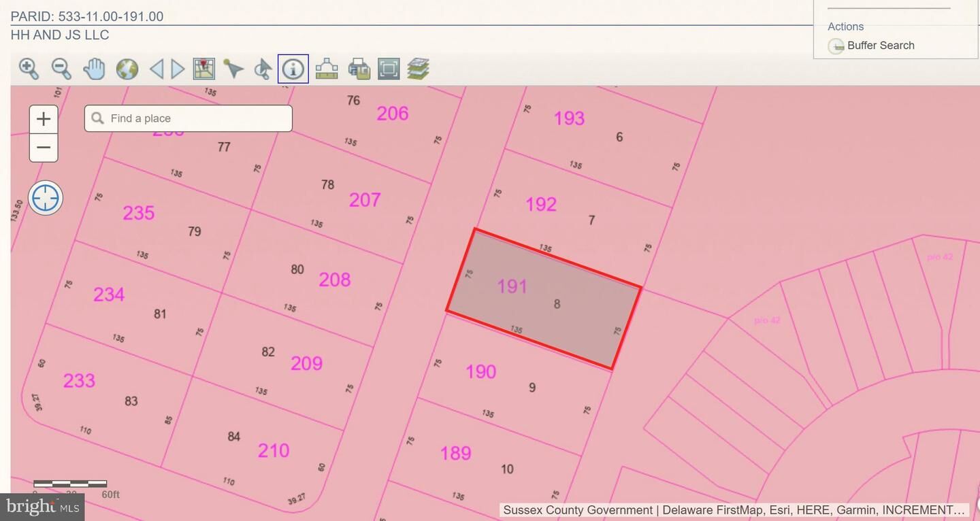
Task: Activate the Pan hand tool
Action: 94,68
